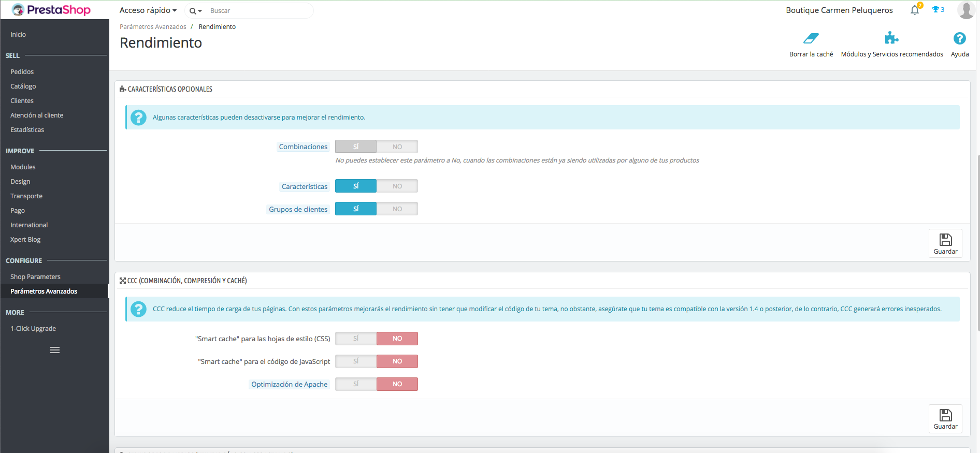Save the Características opcionales section with Guardar
980x453 pixels.
(x=945, y=243)
